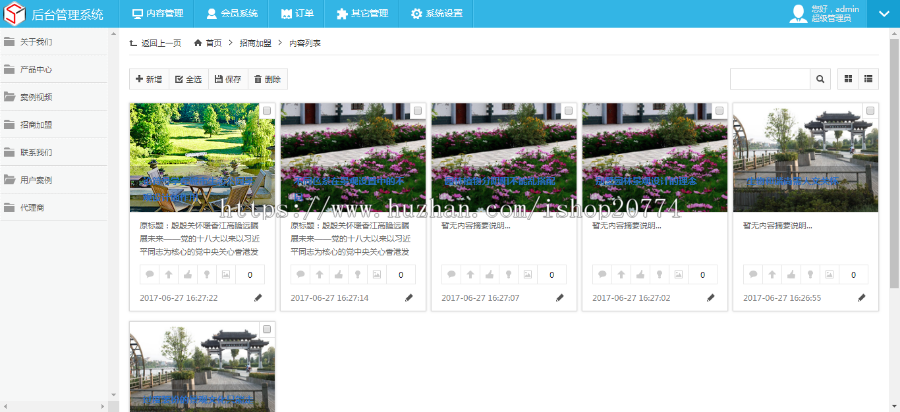Select checkbox on fifth content card
Image resolution: width=900 pixels, height=412 pixels.
coord(870,111)
